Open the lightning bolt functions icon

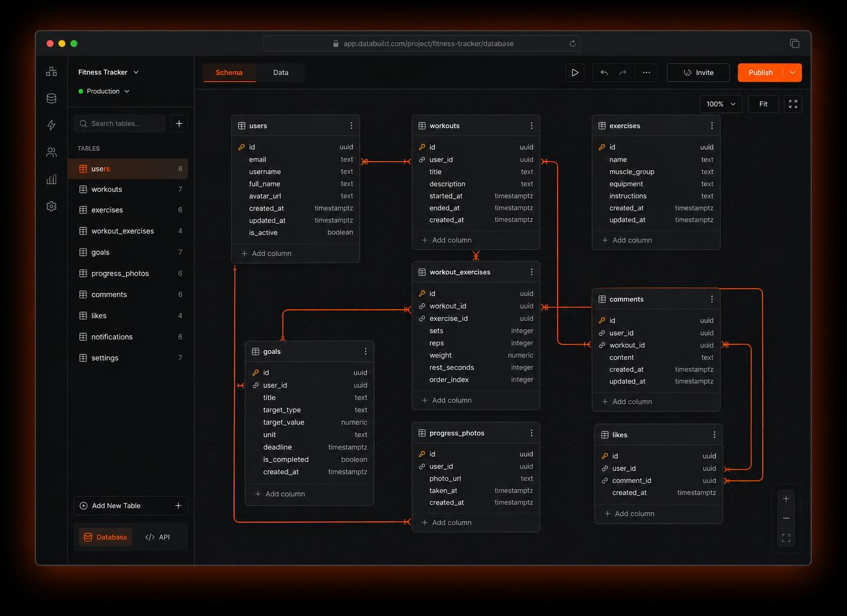52,125
